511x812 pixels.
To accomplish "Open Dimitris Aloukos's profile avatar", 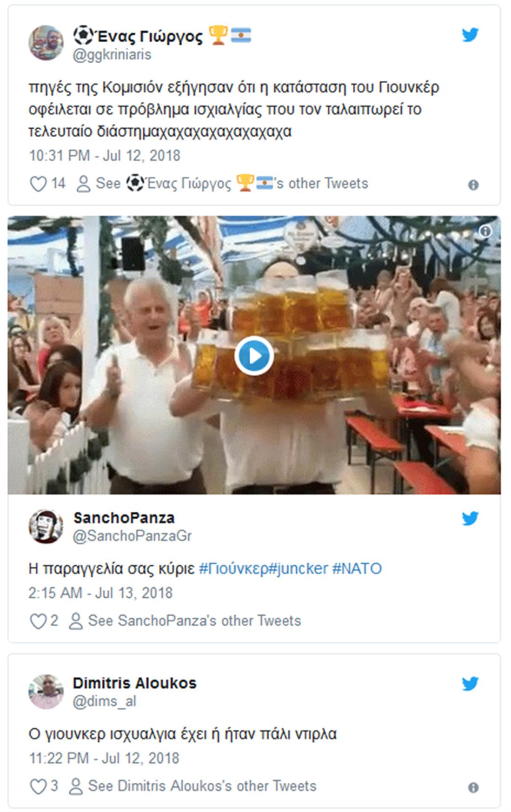I will click(46, 692).
